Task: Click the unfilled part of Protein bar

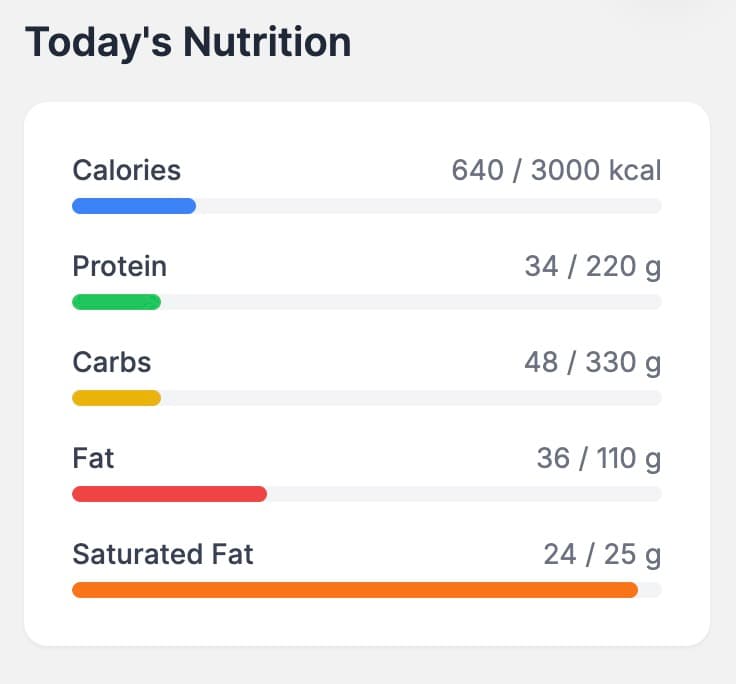Action: (x=411, y=302)
